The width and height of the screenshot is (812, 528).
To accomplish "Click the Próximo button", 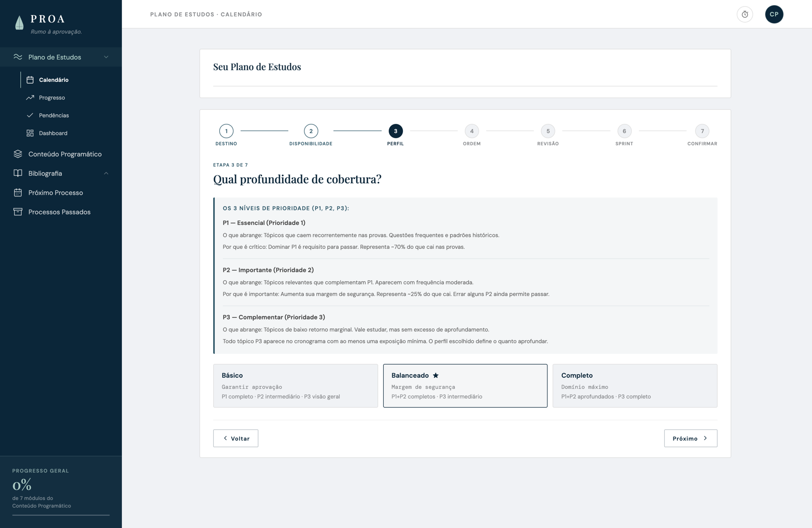I will click(691, 438).
